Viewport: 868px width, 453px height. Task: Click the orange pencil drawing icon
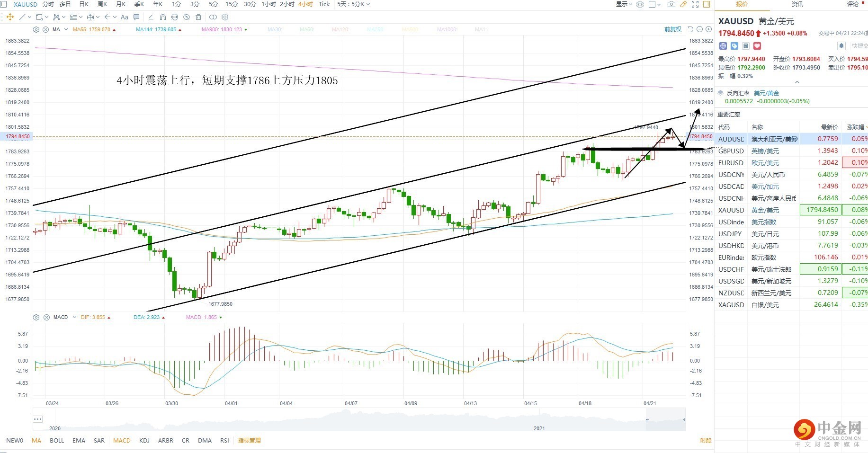(x=683, y=4)
